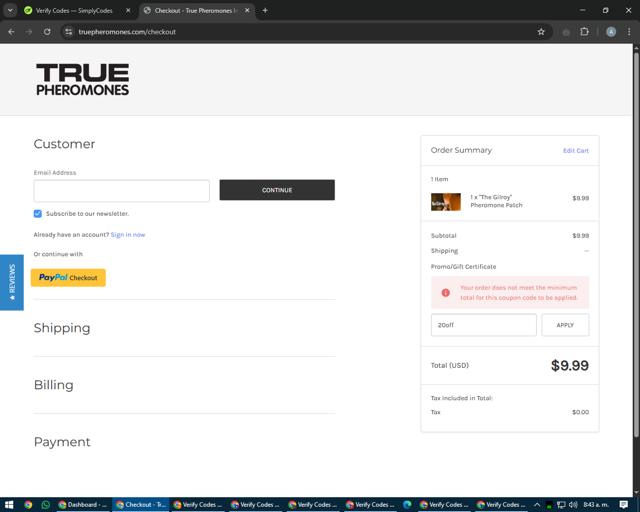Open the Chrome profile avatar
The width and height of the screenshot is (640, 512).
(x=611, y=32)
